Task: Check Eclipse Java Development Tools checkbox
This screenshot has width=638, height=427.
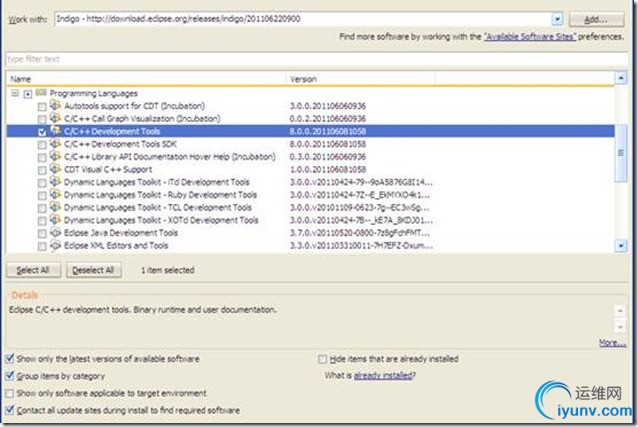Action: pos(42,234)
